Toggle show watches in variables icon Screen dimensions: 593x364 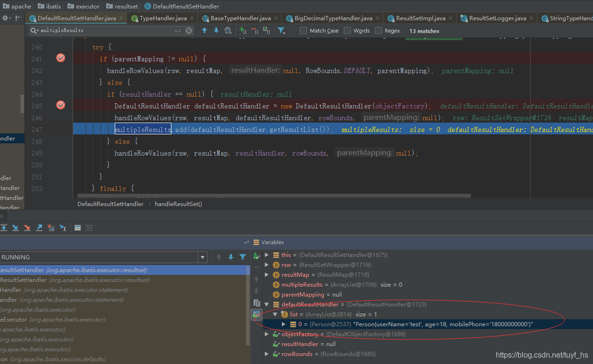tap(256, 314)
